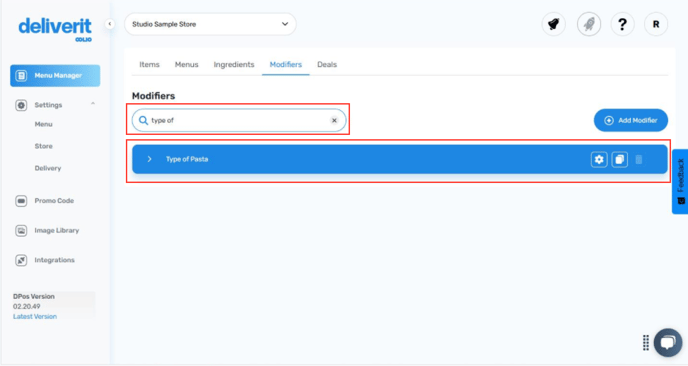Click the 02.20.49 version number

point(26,306)
